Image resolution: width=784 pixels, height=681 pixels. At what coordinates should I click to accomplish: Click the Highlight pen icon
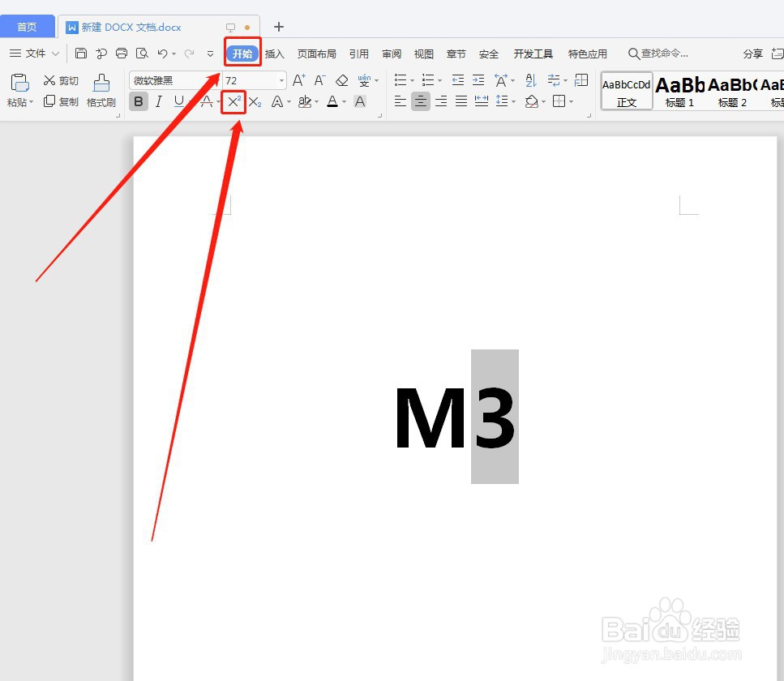tap(304, 102)
